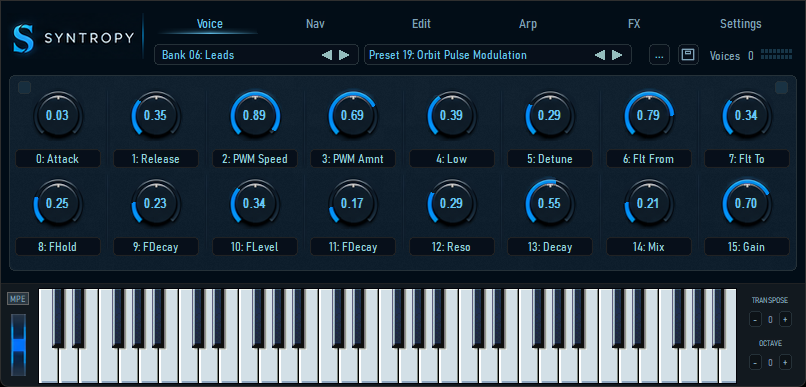Viewport: 806px width, 387px height.
Task: Go to the next preset arrow
Action: pyautogui.click(x=617, y=55)
